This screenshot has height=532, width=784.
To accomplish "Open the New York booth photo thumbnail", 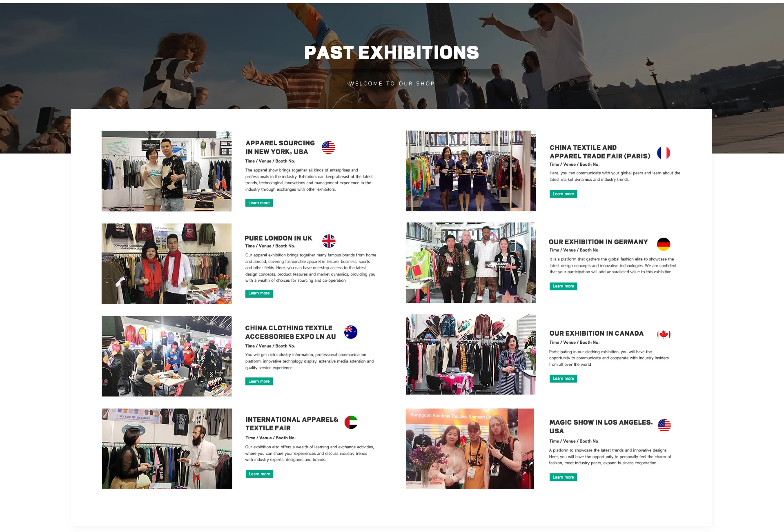I will (x=167, y=171).
